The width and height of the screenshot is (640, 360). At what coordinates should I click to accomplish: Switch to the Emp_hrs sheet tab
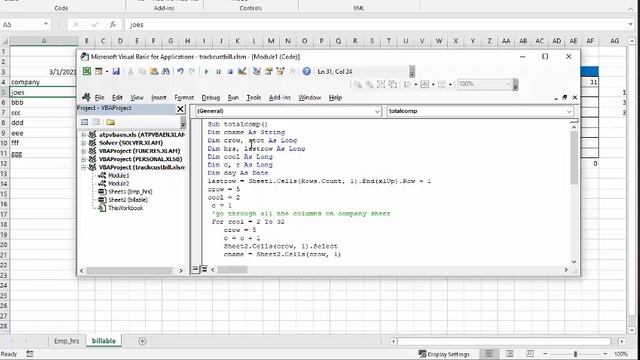pos(67,341)
